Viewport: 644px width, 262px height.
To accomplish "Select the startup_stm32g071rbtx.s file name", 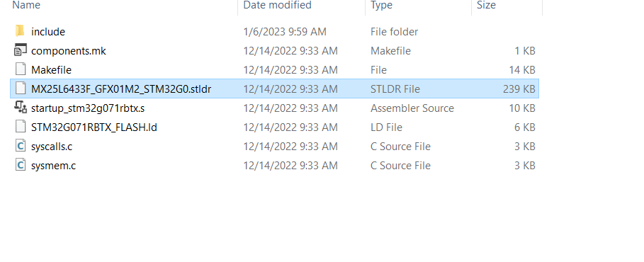I will (x=88, y=108).
